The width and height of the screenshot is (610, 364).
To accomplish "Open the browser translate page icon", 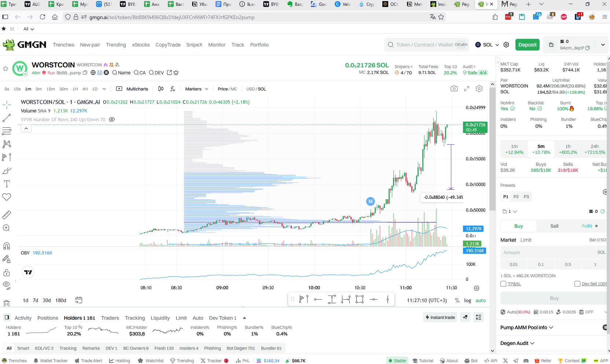I will [433, 17].
